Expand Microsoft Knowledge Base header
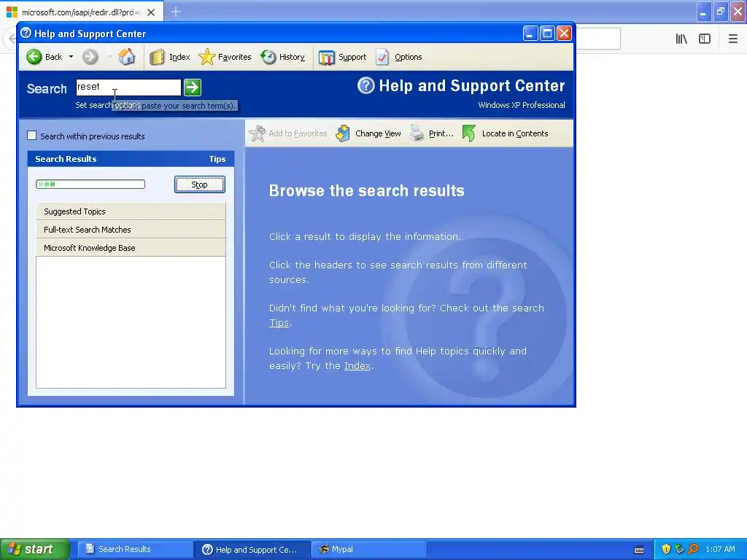This screenshot has width=747, height=560. [x=131, y=248]
